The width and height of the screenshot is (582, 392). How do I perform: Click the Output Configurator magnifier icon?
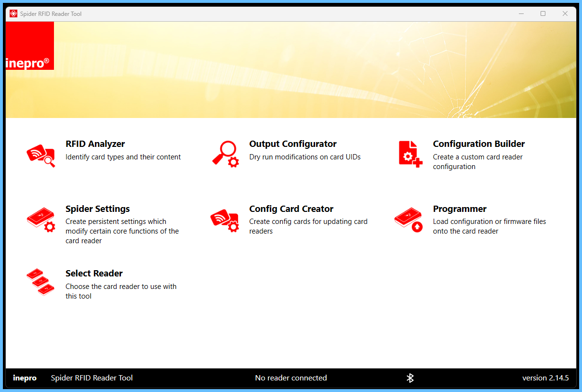[x=225, y=154]
